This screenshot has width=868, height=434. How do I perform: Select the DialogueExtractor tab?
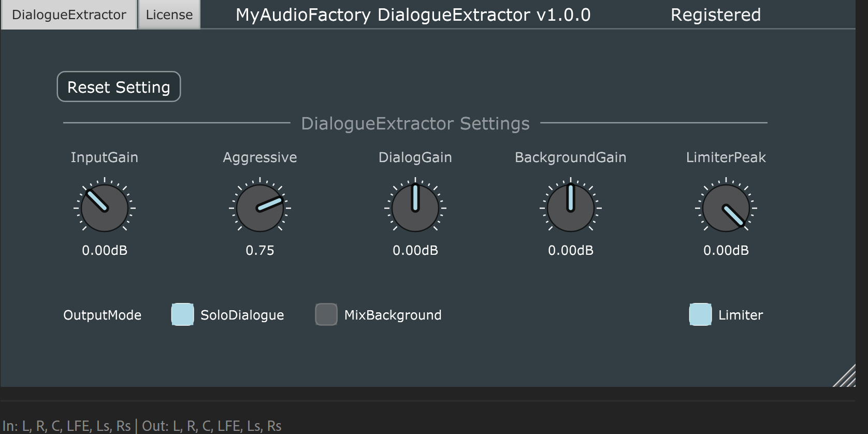68,15
